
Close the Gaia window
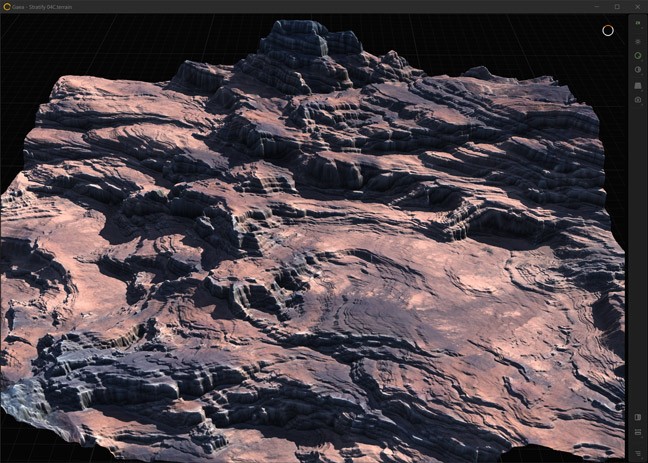click(637, 6)
